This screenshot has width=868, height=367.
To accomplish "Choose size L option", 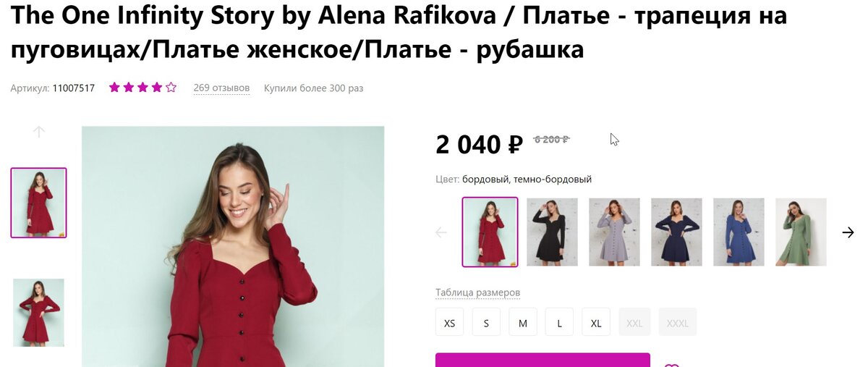I will (559, 322).
